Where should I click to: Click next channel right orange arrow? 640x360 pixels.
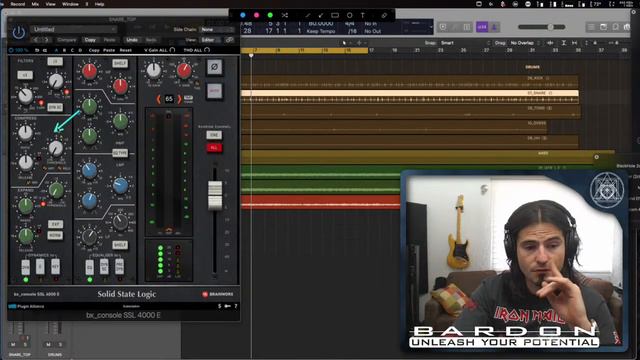coord(179,99)
